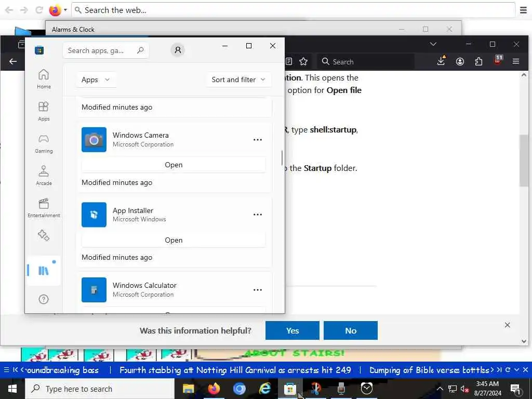Open App Installer with Open button
Image resolution: width=532 pixels, height=399 pixels.
pyautogui.click(x=174, y=240)
